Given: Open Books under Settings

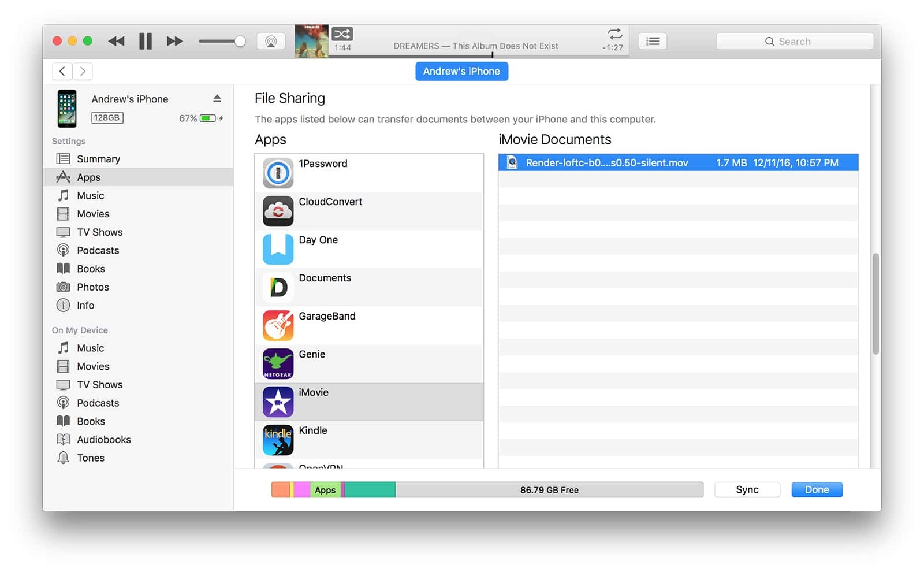Looking at the screenshot, I should (138, 269).
